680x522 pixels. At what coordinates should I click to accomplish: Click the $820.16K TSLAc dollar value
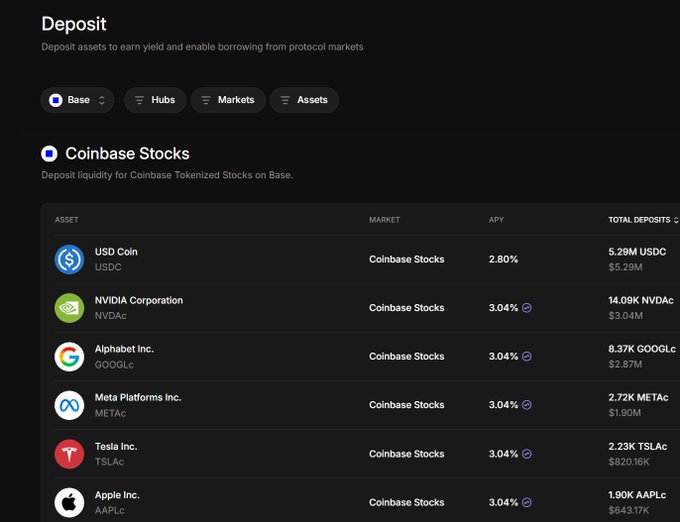[x=629, y=462]
